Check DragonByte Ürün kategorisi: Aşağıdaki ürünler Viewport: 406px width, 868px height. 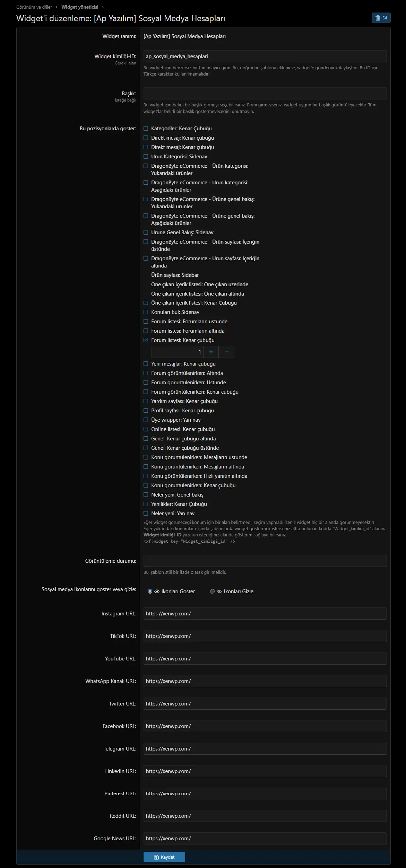pyautogui.click(x=146, y=183)
